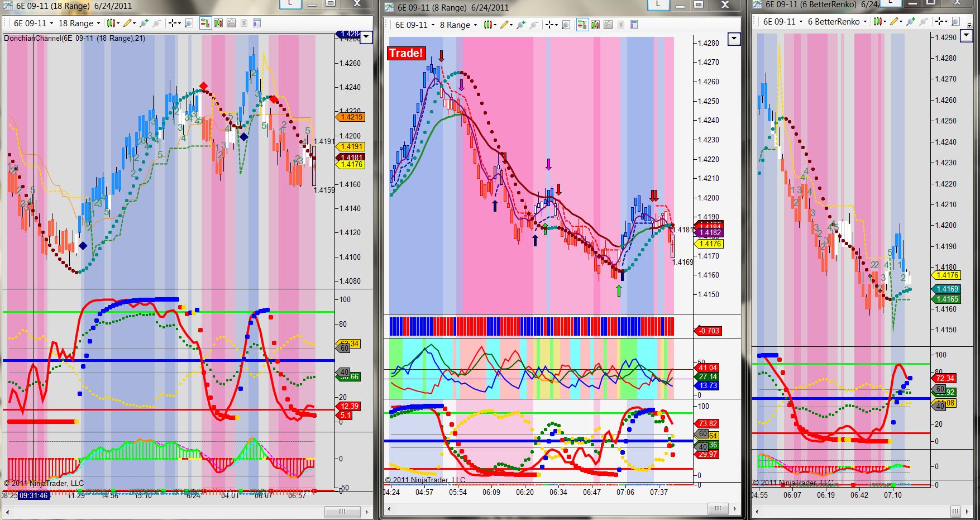The height and width of the screenshot is (520, 980).
Task: Open chart Properties icon in the 18 Range window
Action: [x=257, y=23]
